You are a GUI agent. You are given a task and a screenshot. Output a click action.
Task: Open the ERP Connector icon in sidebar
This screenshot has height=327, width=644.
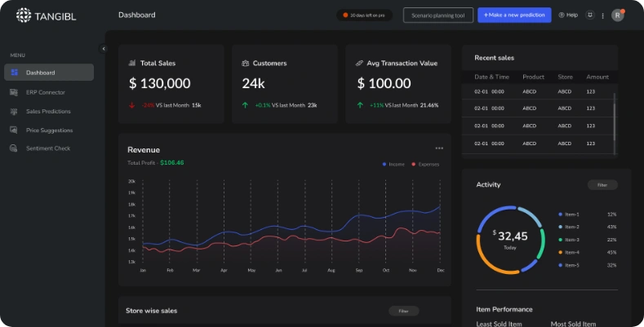pyautogui.click(x=14, y=92)
